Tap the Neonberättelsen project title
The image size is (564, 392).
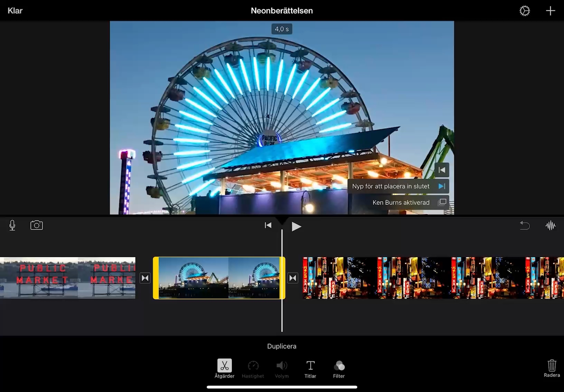(282, 11)
